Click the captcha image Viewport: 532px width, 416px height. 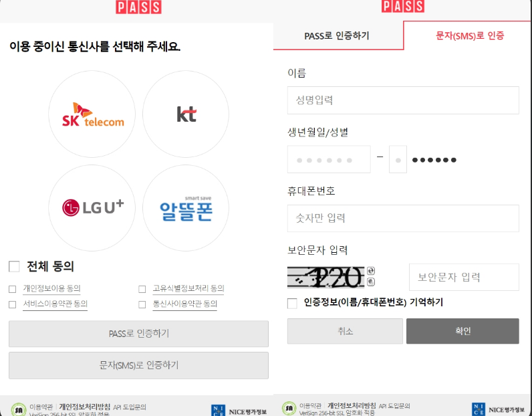coord(325,277)
